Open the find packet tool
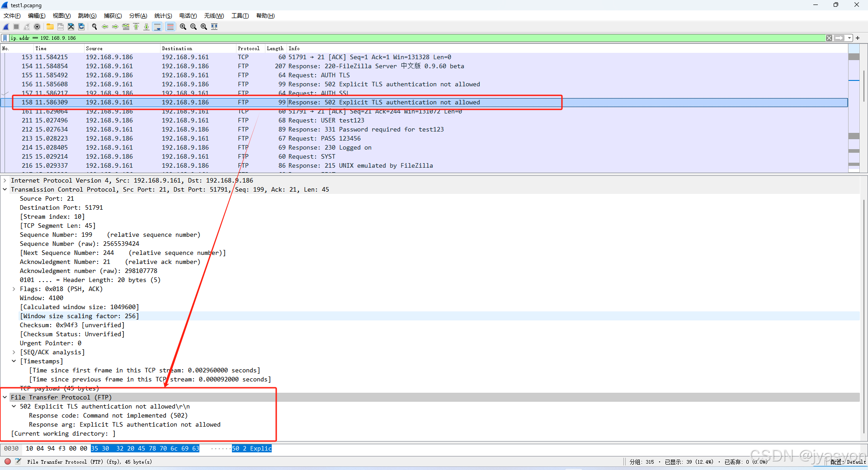This screenshot has width=868, height=470. (x=94, y=27)
